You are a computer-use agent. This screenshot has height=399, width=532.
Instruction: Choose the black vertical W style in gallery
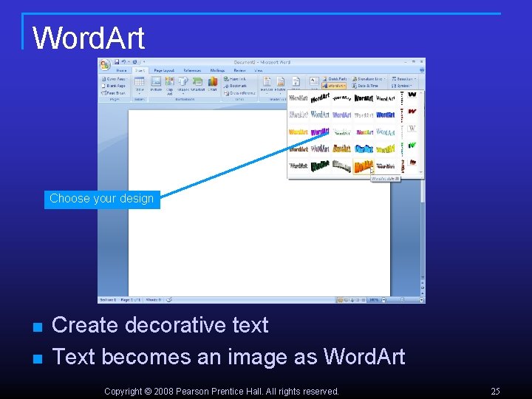click(412, 95)
